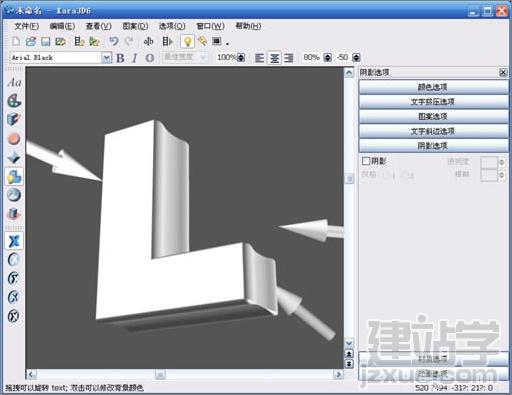Screen dimensions: 512x395
Task: Select the blue X animation style icon
Action: [14, 241]
